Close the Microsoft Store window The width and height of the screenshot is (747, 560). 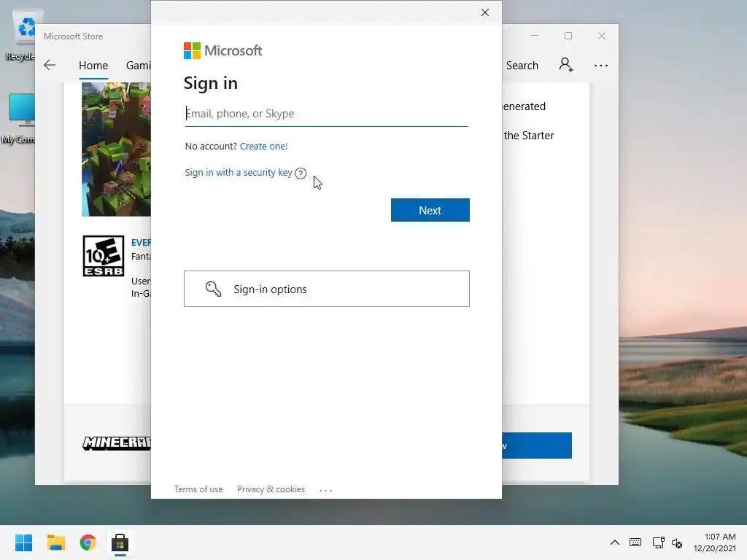[x=602, y=36]
